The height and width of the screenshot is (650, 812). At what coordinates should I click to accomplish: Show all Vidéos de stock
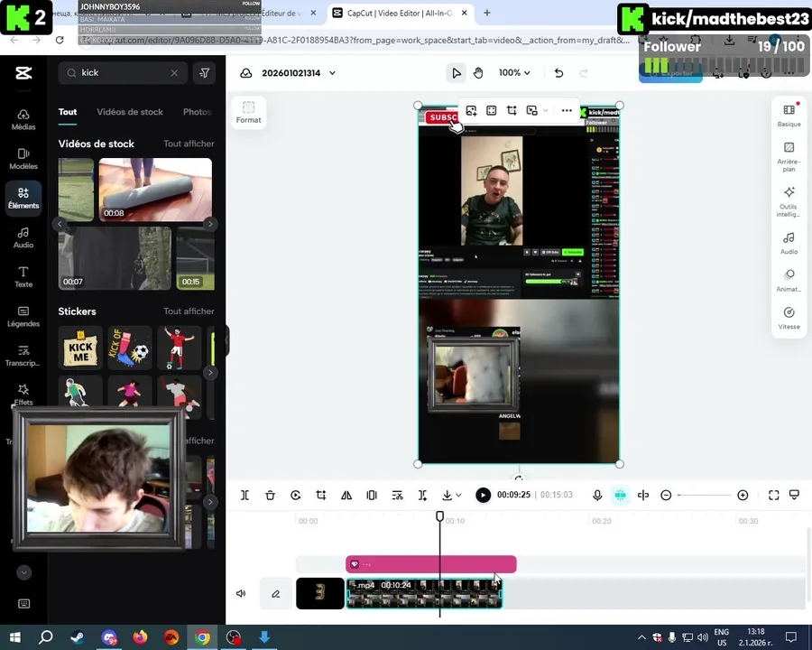point(189,144)
